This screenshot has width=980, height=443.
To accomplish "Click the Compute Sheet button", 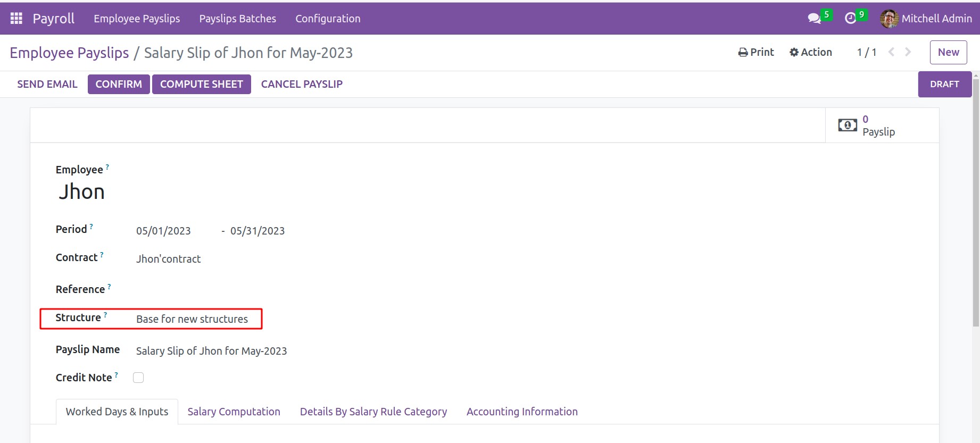I will point(201,84).
